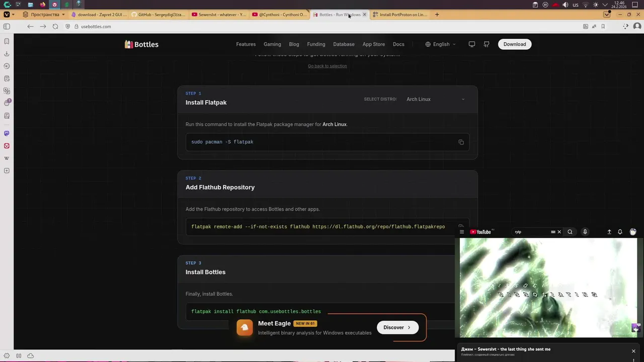This screenshot has width=644, height=362.
Task: Copy the sudo pacman command
Action: coord(461,142)
